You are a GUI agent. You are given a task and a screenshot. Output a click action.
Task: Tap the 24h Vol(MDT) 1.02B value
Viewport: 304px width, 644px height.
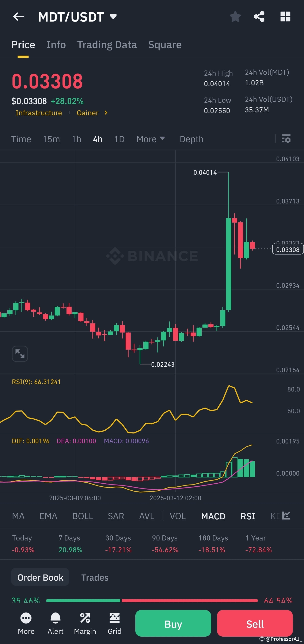pos(254,83)
